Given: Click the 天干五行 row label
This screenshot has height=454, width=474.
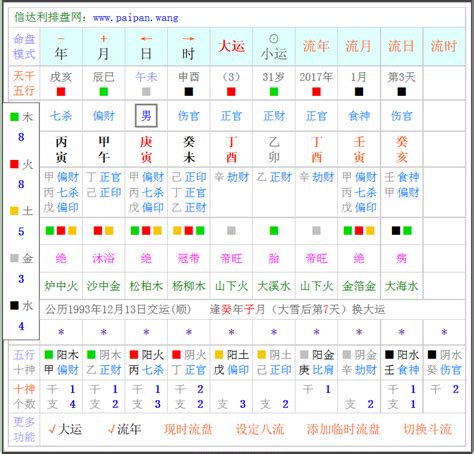Looking at the screenshot, I should (x=24, y=83).
